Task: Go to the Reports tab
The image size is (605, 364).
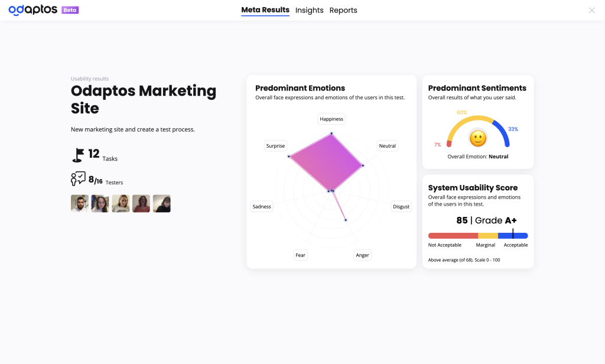Action: pos(343,10)
